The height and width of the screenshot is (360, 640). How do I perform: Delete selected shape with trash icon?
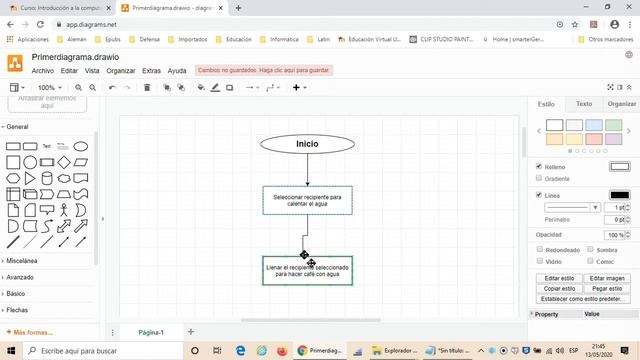click(x=147, y=87)
